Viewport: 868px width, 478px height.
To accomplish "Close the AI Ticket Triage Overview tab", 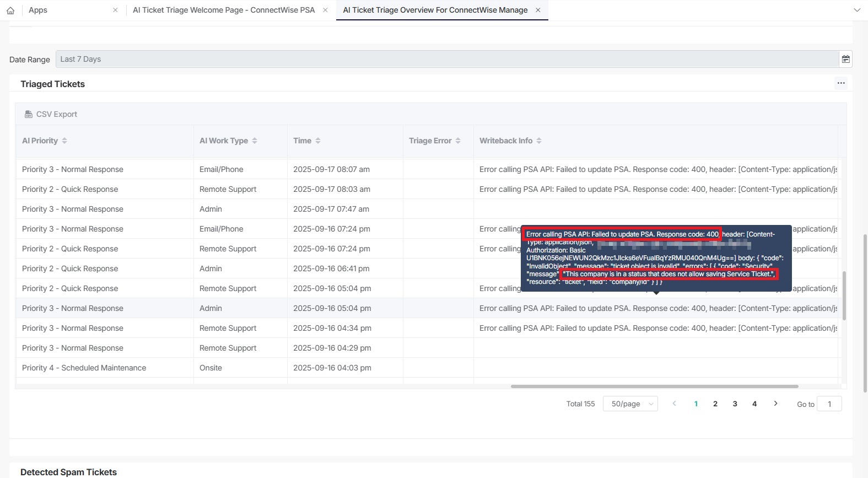I will click(538, 10).
